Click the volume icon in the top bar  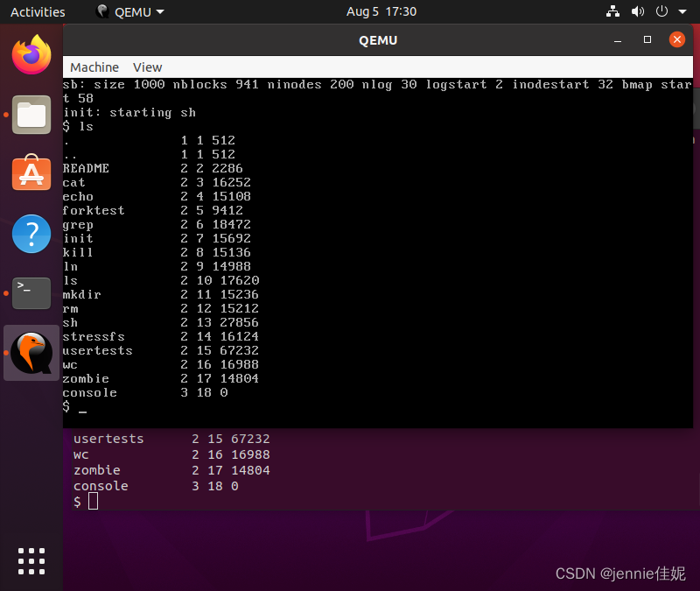pyautogui.click(x=637, y=11)
